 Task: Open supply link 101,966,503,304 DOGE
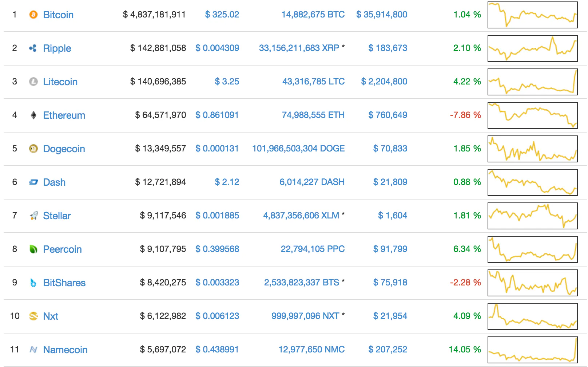click(298, 149)
